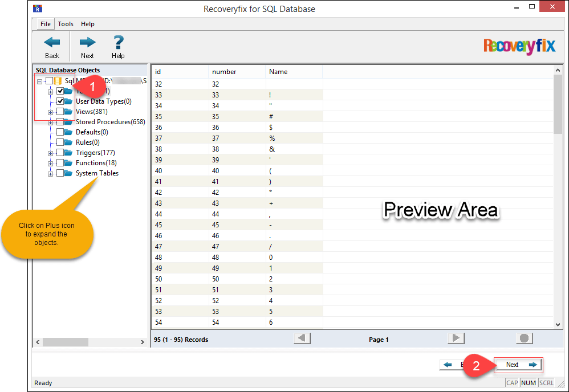
Task: Check the Functions(18) checkbox
Action: [x=60, y=163]
